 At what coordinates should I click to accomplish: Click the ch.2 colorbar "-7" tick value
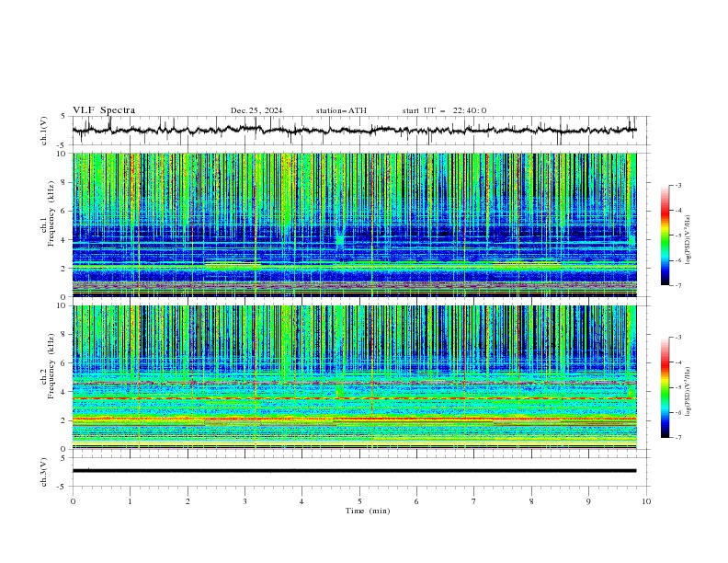(x=678, y=438)
